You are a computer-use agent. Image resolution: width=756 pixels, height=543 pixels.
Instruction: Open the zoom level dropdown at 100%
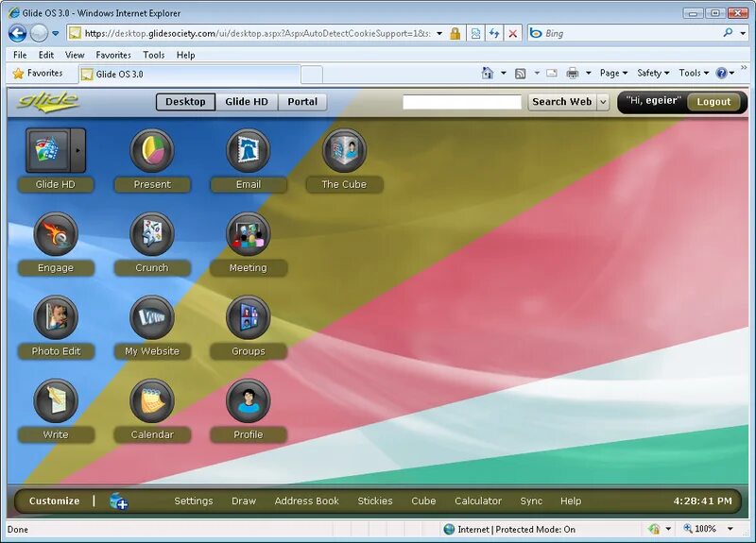pos(730,529)
